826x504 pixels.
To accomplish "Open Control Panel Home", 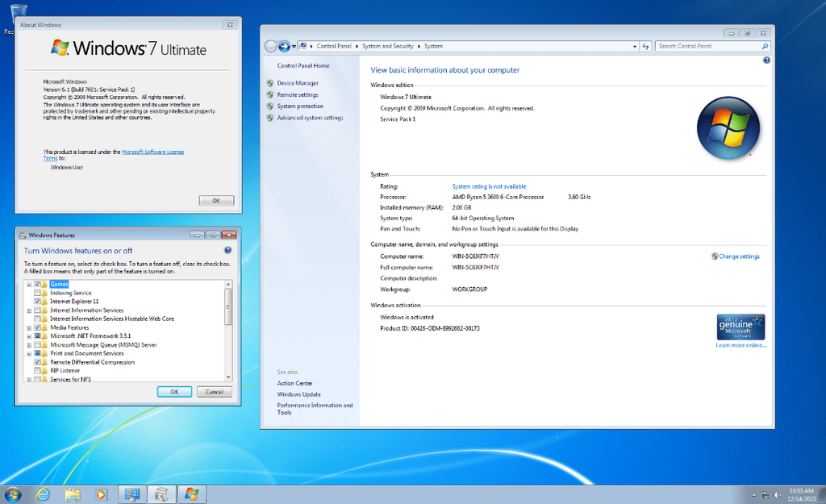I will (303, 66).
